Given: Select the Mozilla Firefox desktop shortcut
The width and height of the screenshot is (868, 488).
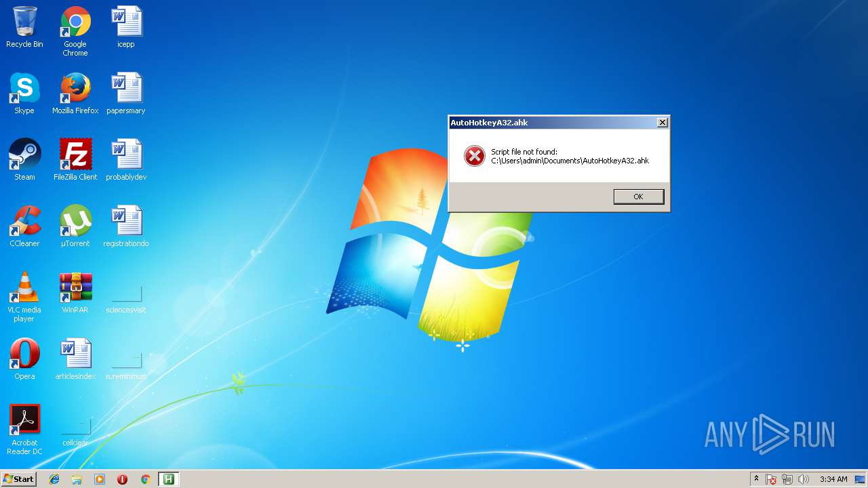Looking at the screenshot, I should [75, 94].
